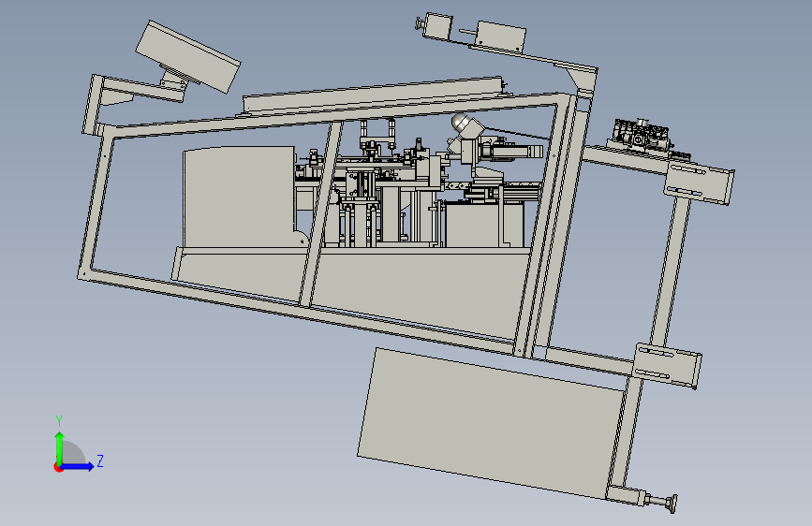
Task: Select the tilted monitor box at top left
Action: 187,57
